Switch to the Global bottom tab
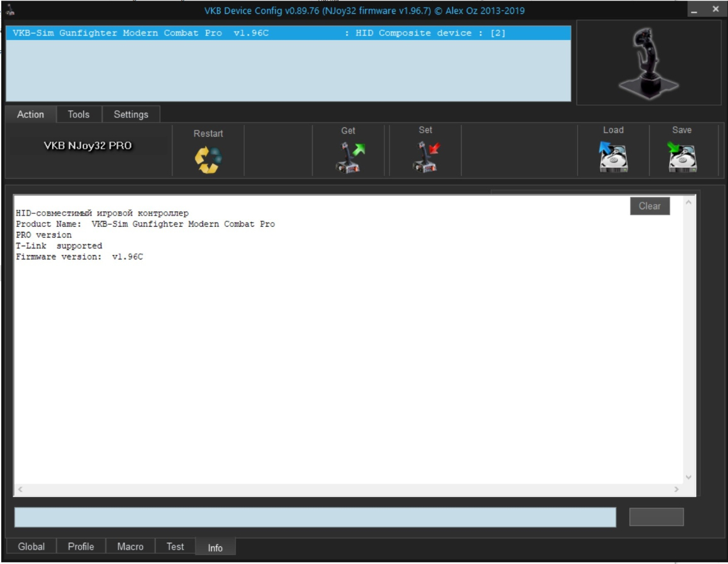The width and height of the screenshot is (728, 564). click(x=31, y=546)
